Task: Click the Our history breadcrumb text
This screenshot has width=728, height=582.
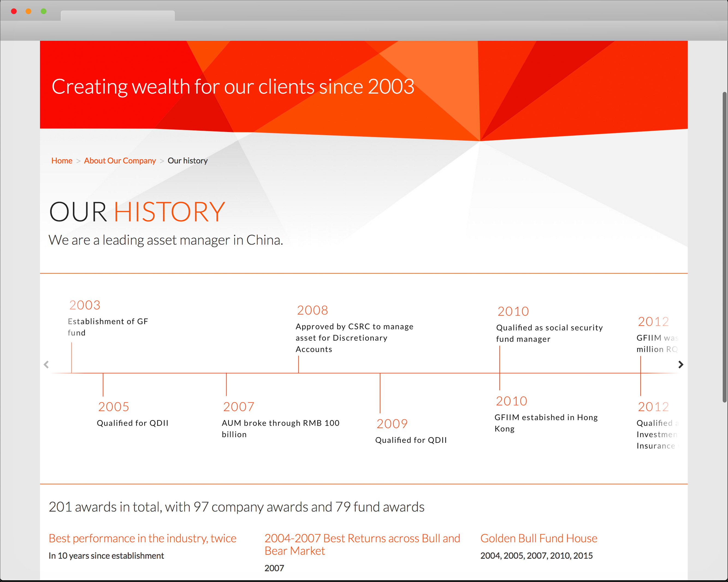Action: point(187,161)
